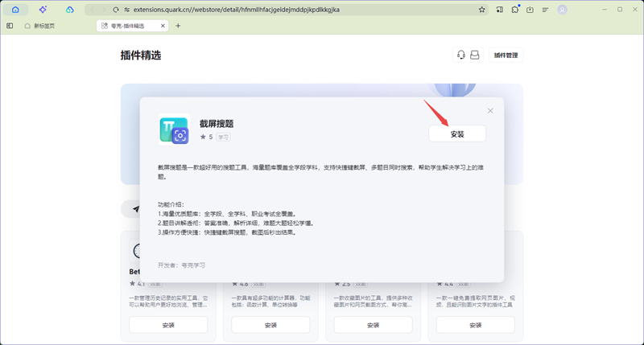
Task: Switch to the 新标签页 tab
Action: coord(39,26)
